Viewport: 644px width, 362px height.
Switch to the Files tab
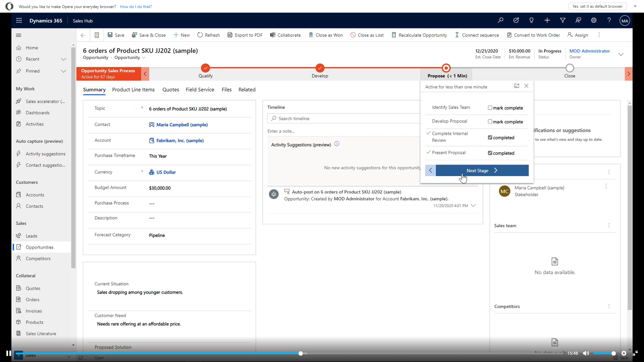(x=227, y=90)
